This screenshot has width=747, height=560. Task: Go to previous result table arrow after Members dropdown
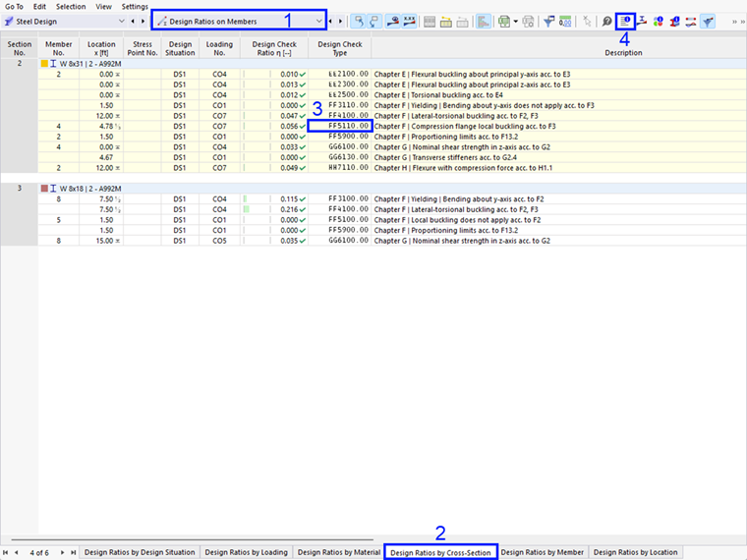330,22
